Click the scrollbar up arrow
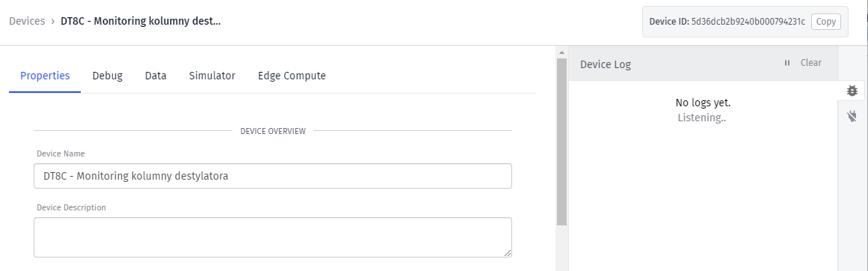 (x=561, y=52)
